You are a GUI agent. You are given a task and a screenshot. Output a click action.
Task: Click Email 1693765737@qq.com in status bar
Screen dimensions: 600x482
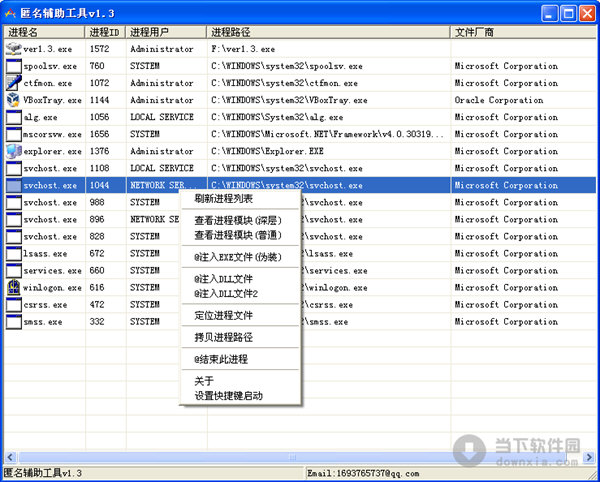pyautogui.click(x=363, y=474)
